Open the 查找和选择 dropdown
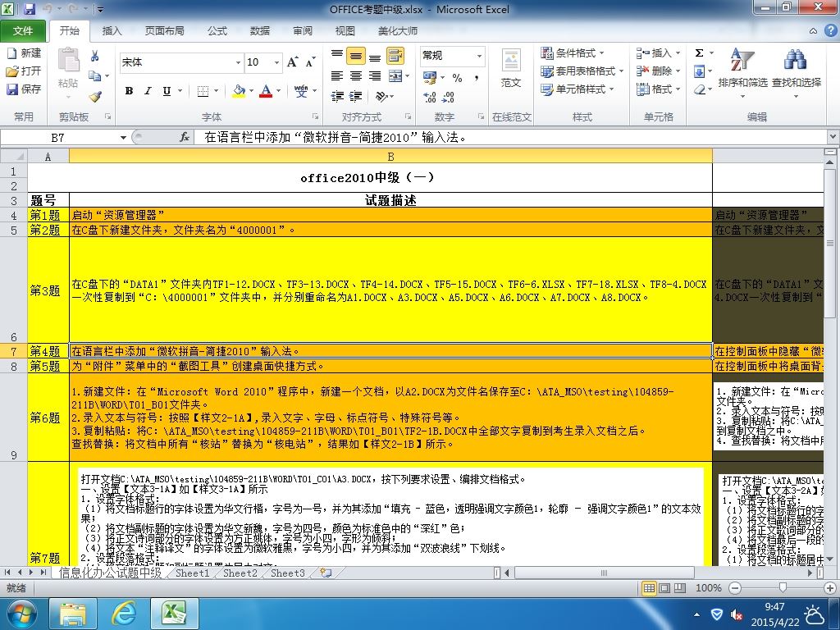The width and height of the screenshot is (840, 630). point(796,74)
